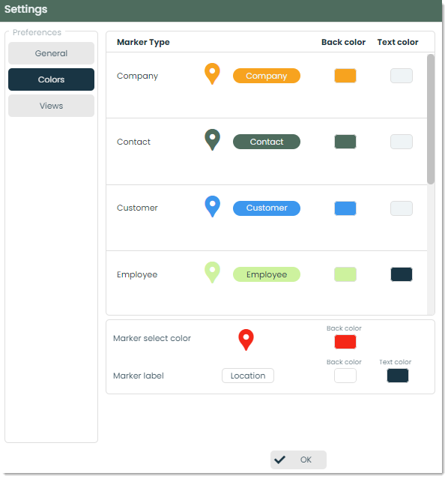
Task: Open the General preferences tab
Action: pos(51,53)
